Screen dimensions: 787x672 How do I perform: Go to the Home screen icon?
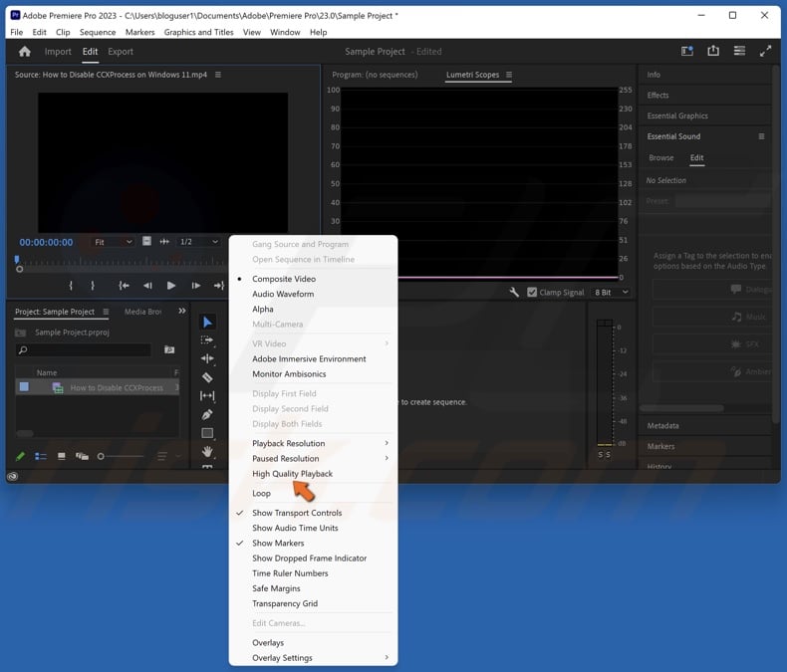25,51
